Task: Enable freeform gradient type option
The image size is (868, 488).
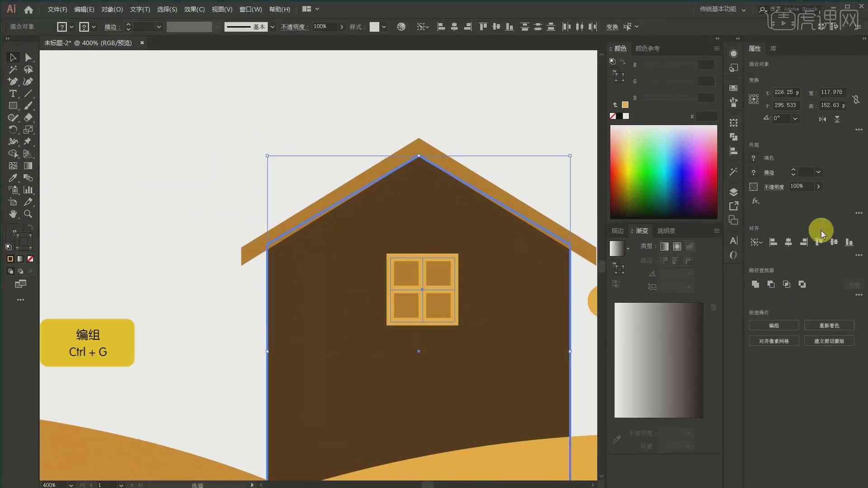Action: click(x=689, y=247)
